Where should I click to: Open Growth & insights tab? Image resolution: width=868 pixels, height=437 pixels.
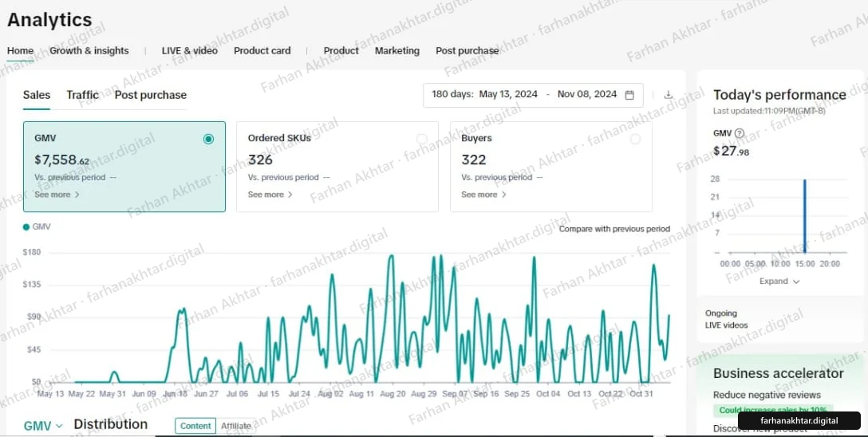pos(89,51)
